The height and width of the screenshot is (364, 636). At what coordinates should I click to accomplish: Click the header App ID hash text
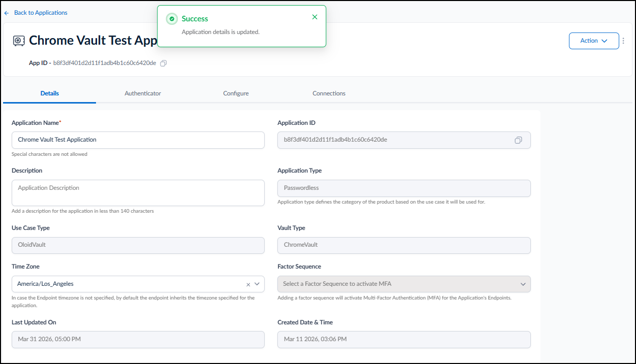(x=105, y=63)
